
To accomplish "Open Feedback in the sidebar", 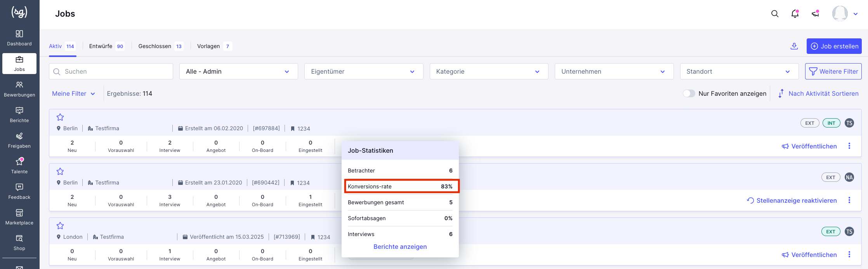I will coord(19,191).
